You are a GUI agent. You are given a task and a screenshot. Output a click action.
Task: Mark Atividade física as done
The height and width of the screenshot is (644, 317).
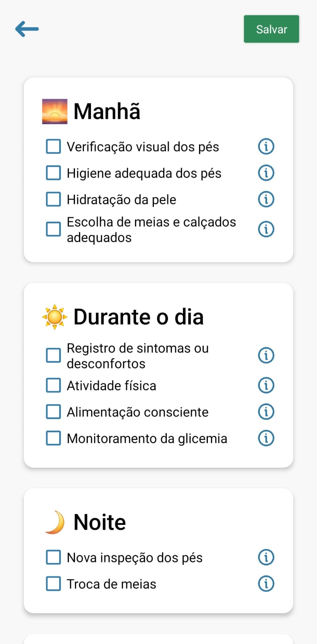[x=54, y=385]
